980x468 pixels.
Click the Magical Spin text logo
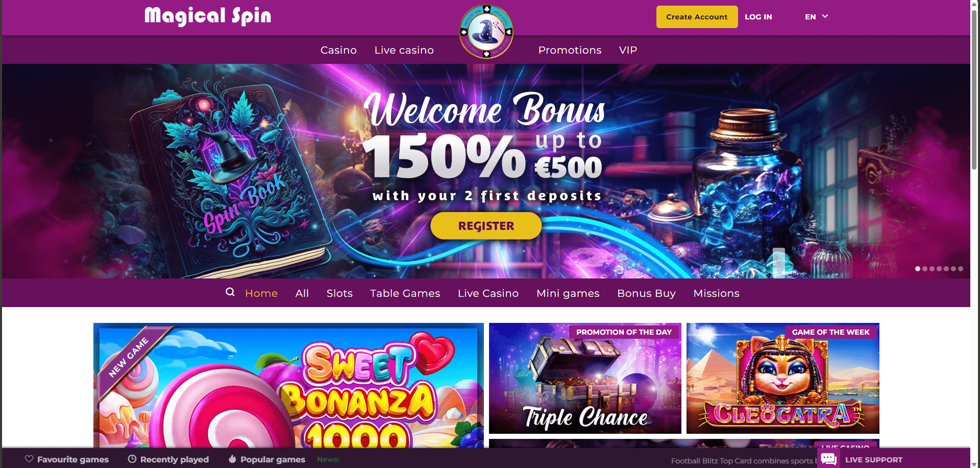pos(208,16)
